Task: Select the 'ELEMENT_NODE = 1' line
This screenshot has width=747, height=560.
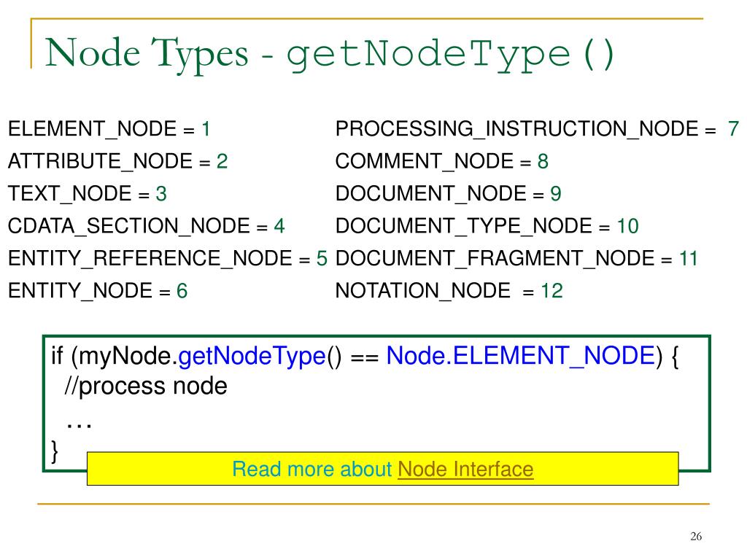Action: (x=109, y=129)
